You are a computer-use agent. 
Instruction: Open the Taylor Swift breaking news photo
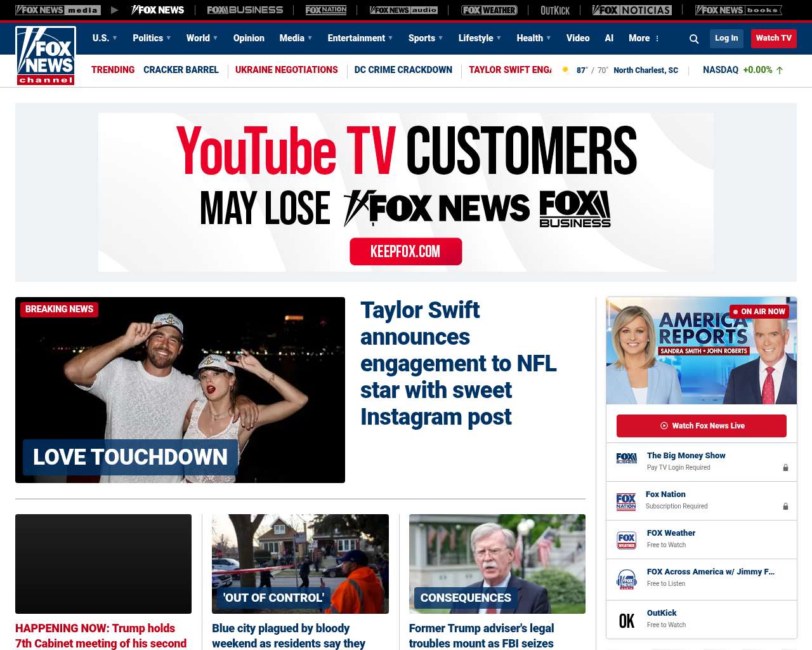pos(180,390)
